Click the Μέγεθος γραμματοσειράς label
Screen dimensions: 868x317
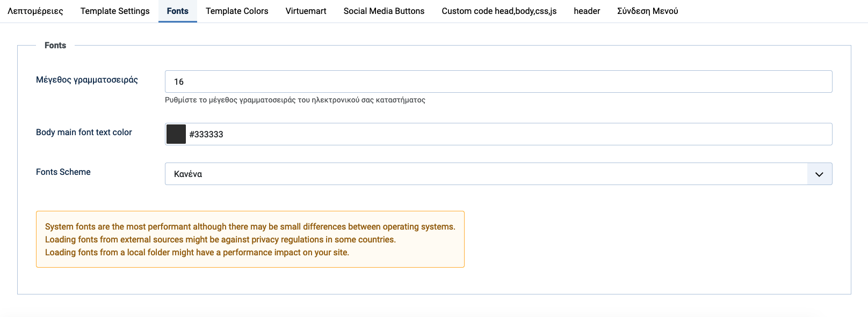pos(87,80)
